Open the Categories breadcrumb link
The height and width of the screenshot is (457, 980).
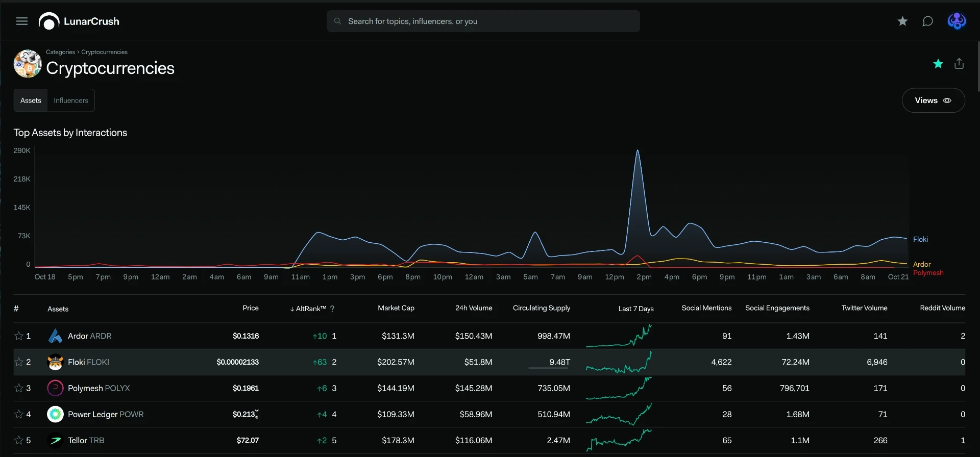click(x=60, y=52)
